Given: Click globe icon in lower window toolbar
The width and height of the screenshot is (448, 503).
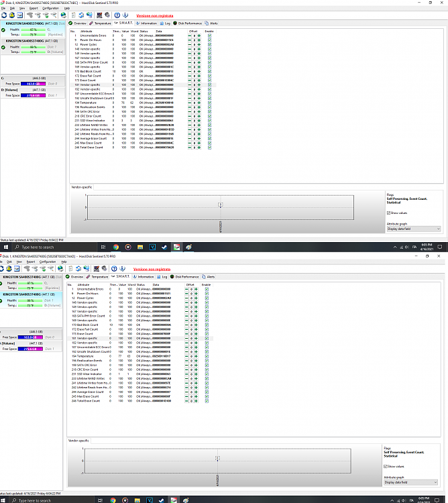Looking at the screenshot, I should click(60, 268).
